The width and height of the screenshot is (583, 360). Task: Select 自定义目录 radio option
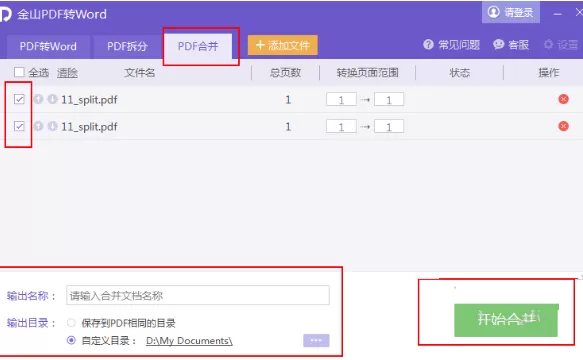click(71, 340)
